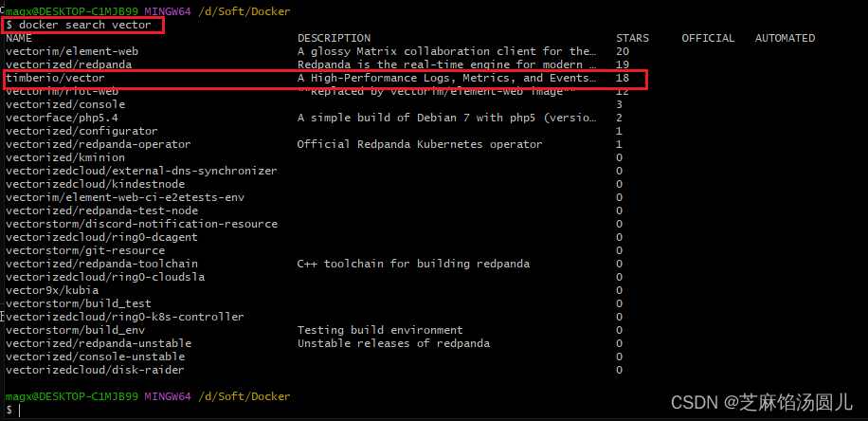This screenshot has height=421, width=868.
Task: Click the vectorim/element-web image name
Action: [72, 51]
